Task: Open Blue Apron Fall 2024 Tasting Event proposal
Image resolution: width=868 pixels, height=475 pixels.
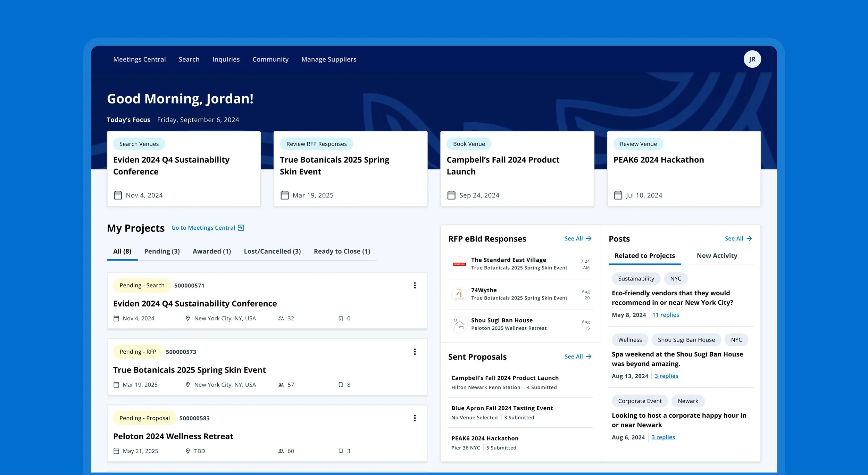Action: click(520, 412)
